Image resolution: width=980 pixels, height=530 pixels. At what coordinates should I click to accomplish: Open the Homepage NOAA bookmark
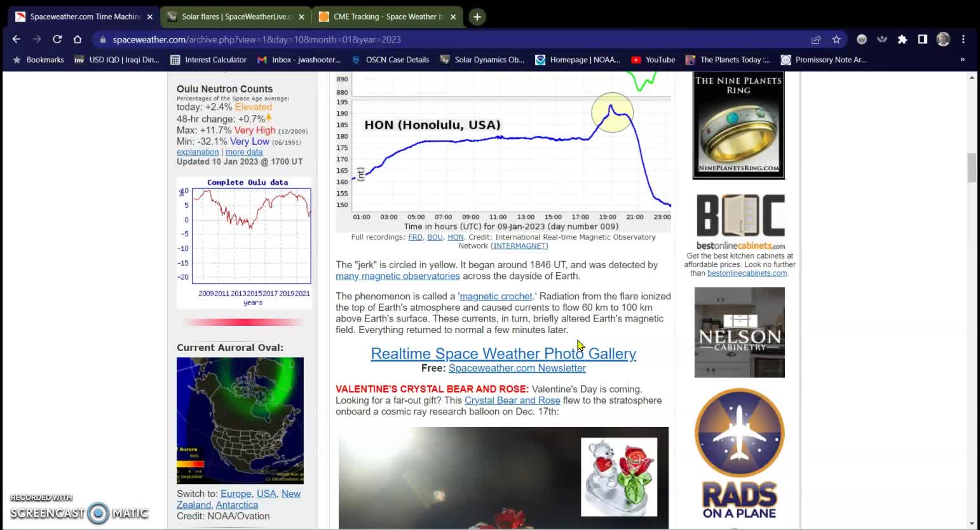tap(578, 60)
